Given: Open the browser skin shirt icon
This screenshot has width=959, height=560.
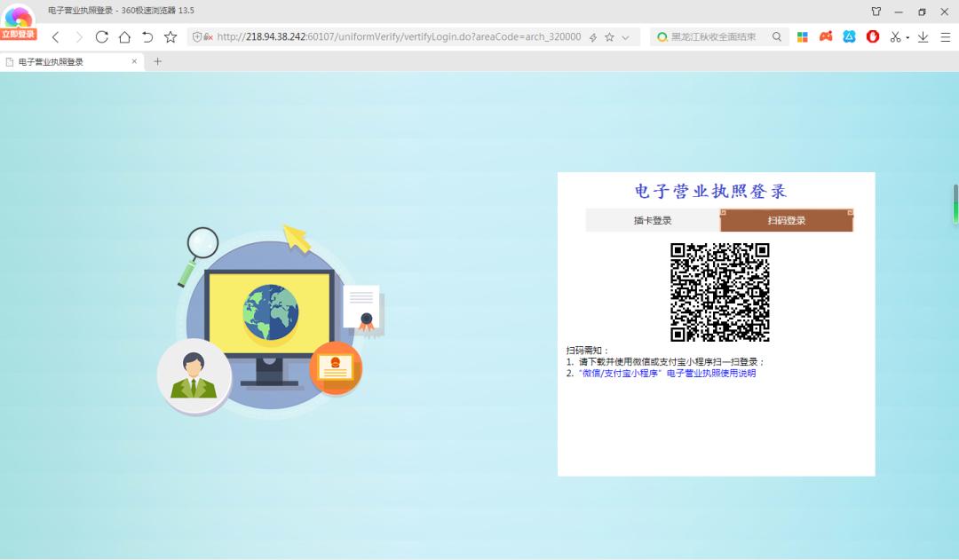Looking at the screenshot, I should click(x=876, y=12).
